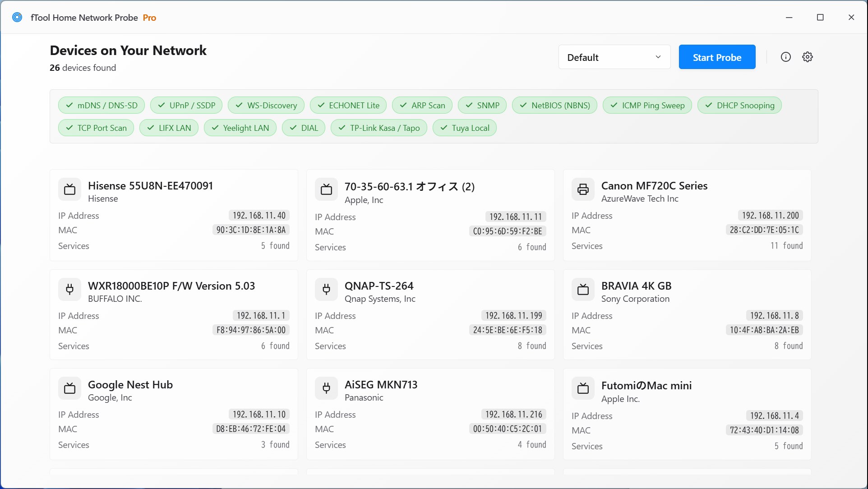Select the IP address 192.168.11.1
The height and width of the screenshot is (489, 868).
pyautogui.click(x=261, y=315)
